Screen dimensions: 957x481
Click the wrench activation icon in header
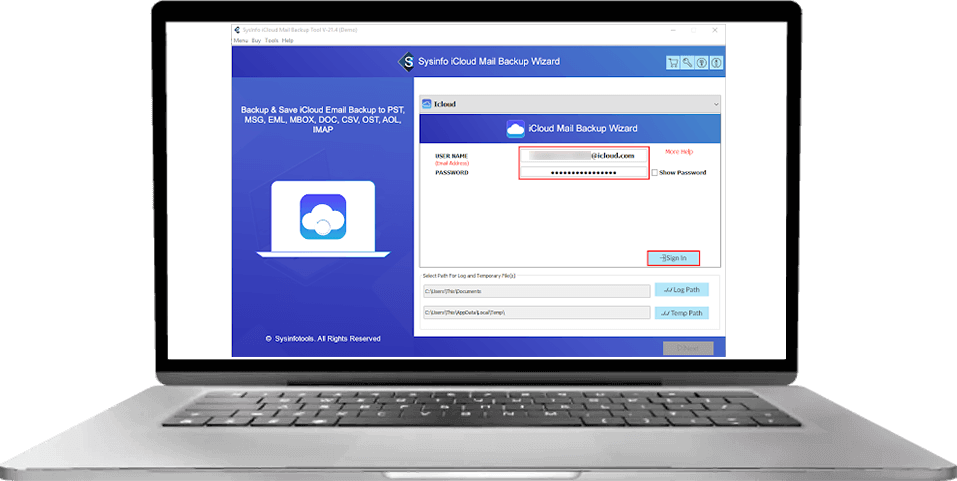click(687, 62)
